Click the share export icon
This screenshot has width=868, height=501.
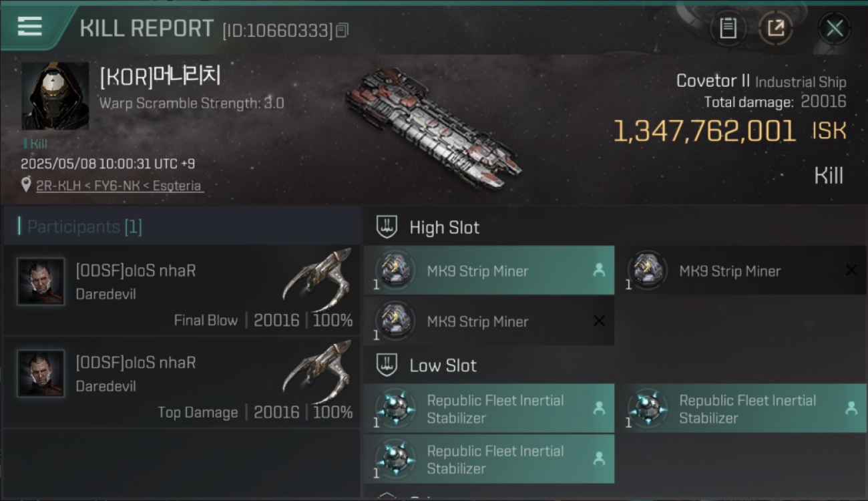775,28
